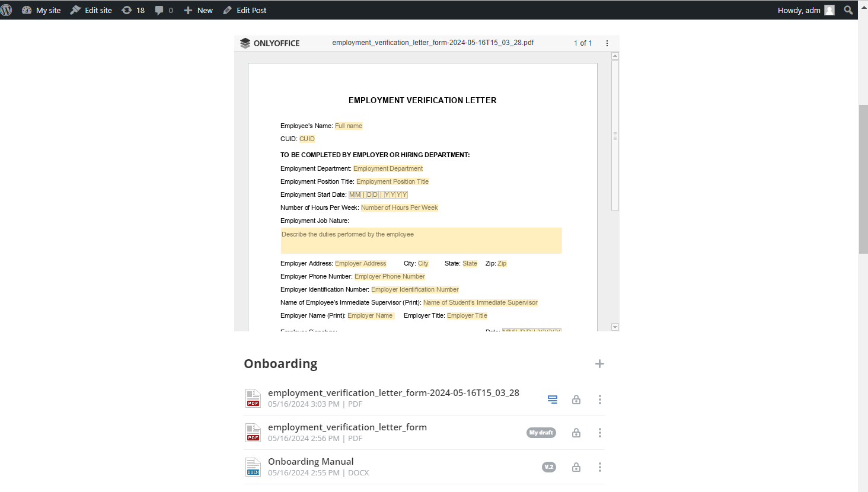Open three-dot menu for Onboarding Manual
This screenshot has height=492, width=868.
point(600,467)
